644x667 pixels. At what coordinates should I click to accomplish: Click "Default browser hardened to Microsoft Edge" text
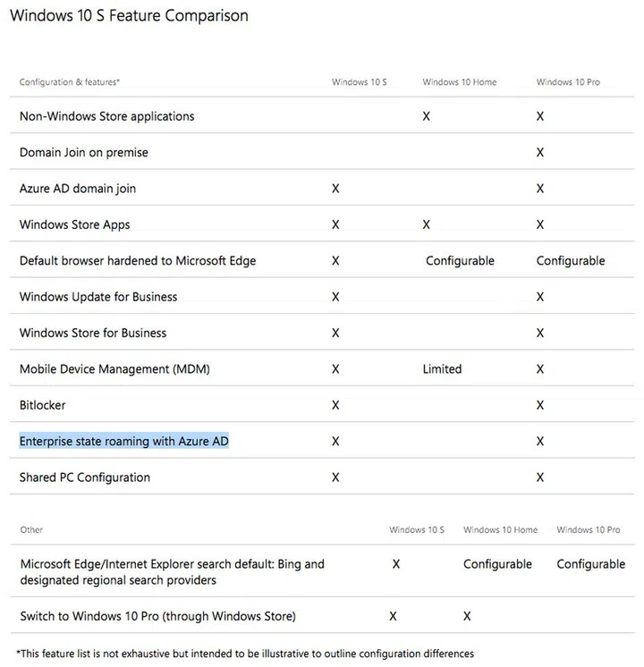[x=138, y=261]
